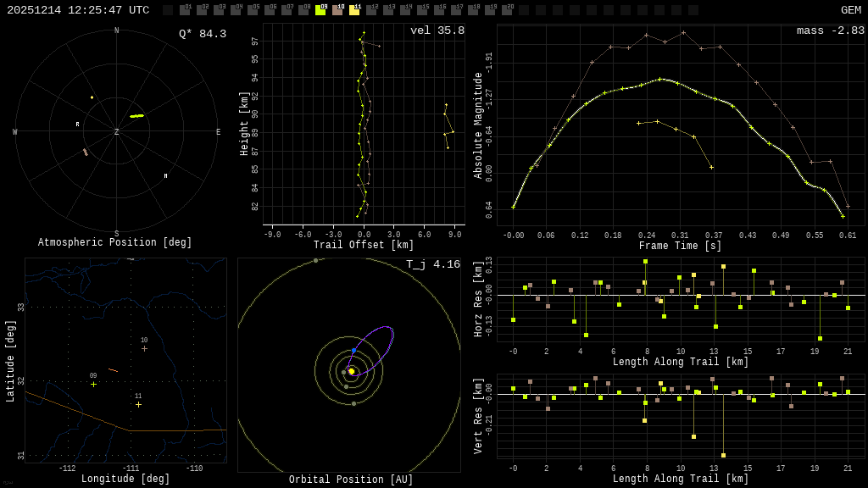Screen dimensions: 868x488
Task: Click the 'vel 35.8' velocity readout
Action: pos(437,30)
